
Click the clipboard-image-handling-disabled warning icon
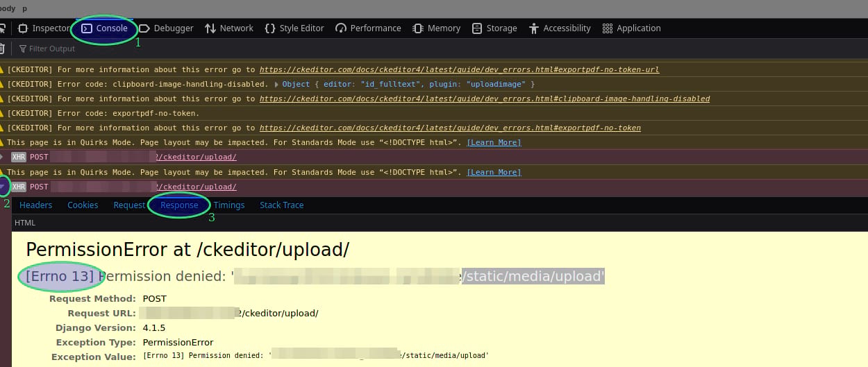[x=2, y=84]
